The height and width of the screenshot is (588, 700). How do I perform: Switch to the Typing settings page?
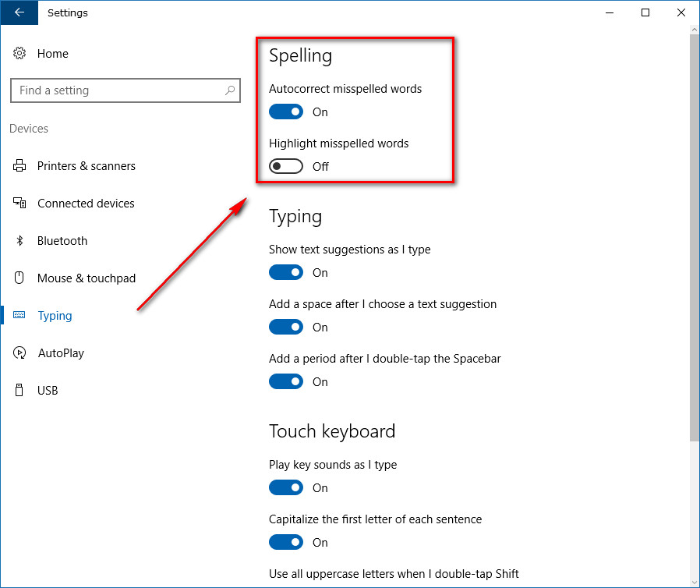tap(55, 315)
